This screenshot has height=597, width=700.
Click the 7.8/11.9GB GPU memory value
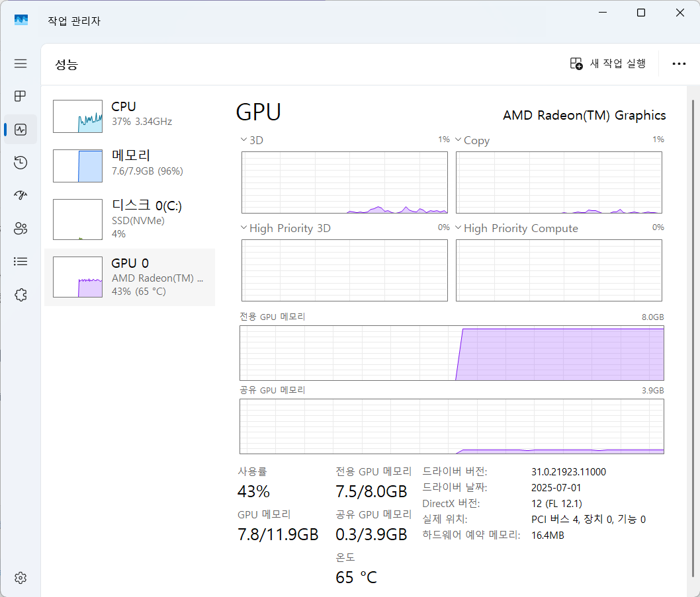[278, 534]
